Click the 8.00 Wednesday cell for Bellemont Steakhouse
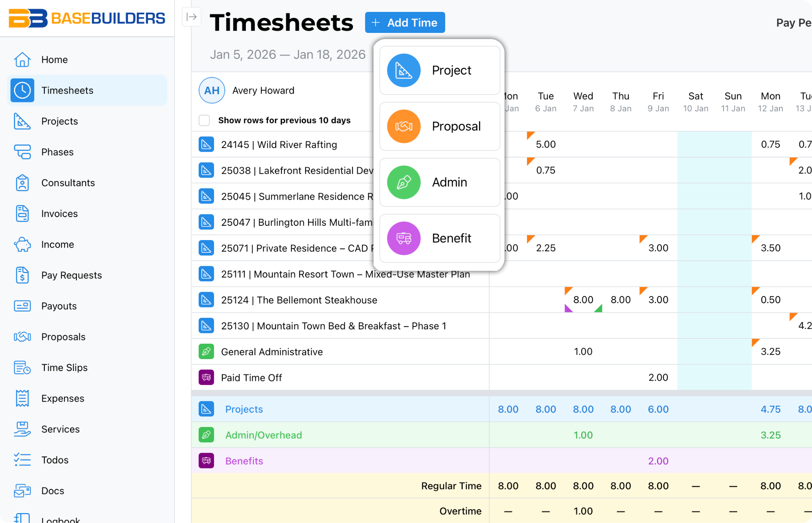This screenshot has height=523, width=812. coord(583,300)
